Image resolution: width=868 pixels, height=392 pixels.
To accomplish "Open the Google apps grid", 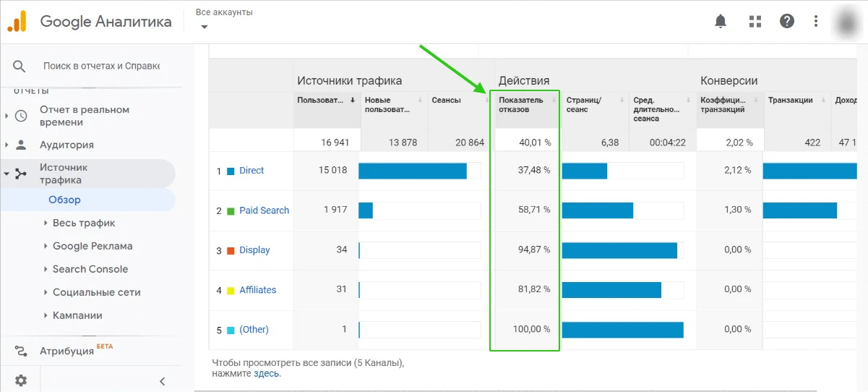I will tap(755, 22).
